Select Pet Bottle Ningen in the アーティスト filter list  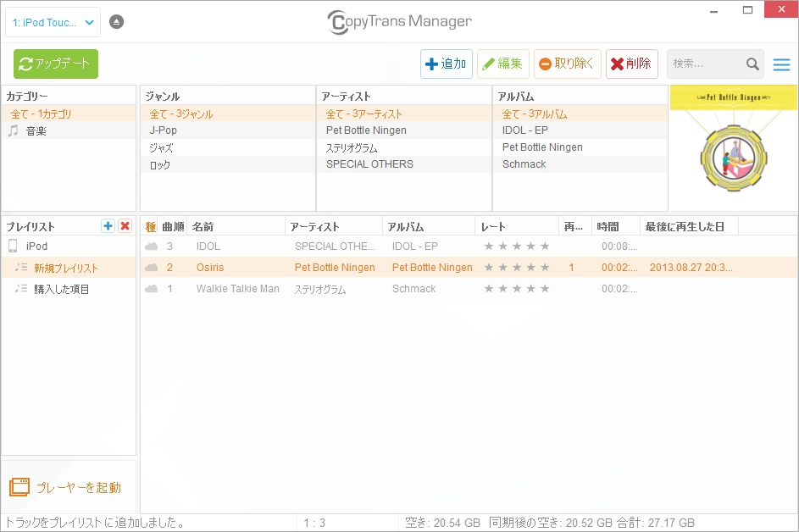[x=404, y=130]
